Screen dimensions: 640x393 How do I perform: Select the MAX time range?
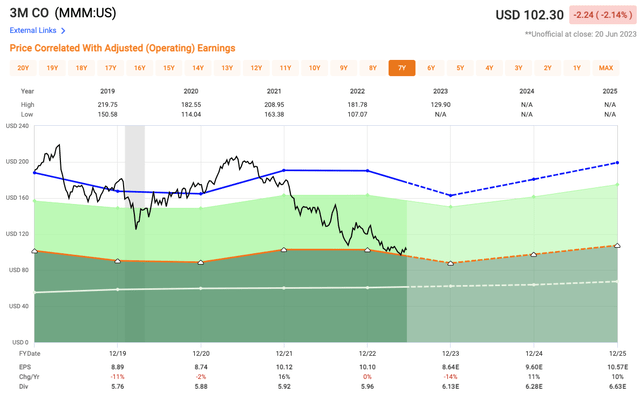(x=606, y=68)
